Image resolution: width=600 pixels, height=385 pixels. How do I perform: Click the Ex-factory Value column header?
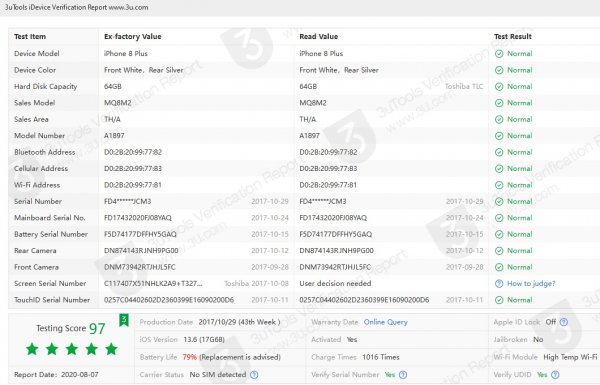click(132, 37)
